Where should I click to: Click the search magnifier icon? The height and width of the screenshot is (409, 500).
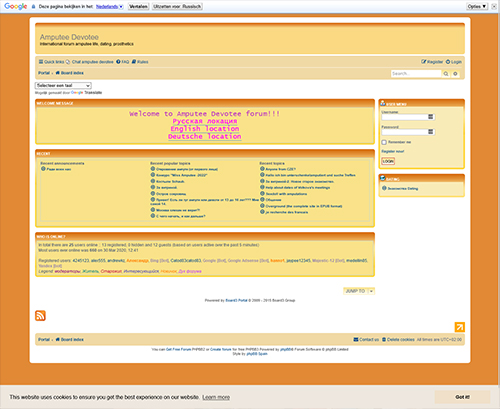[x=446, y=74]
